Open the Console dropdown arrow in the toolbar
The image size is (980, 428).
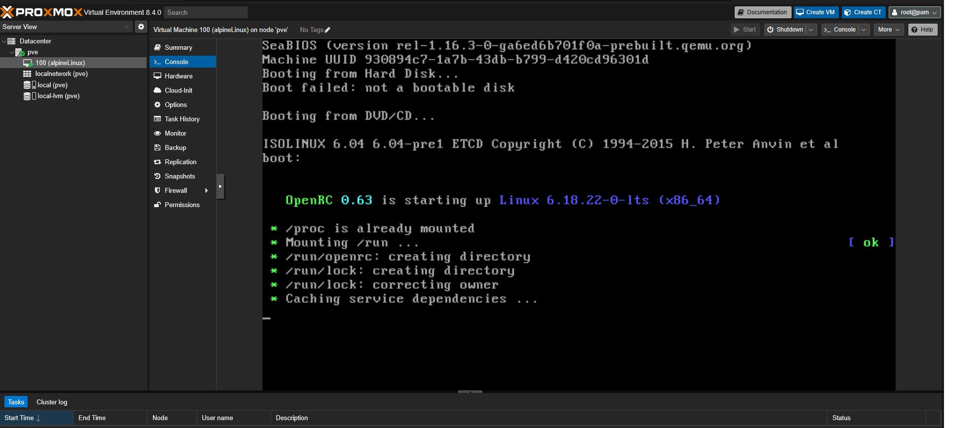pyautogui.click(x=864, y=30)
